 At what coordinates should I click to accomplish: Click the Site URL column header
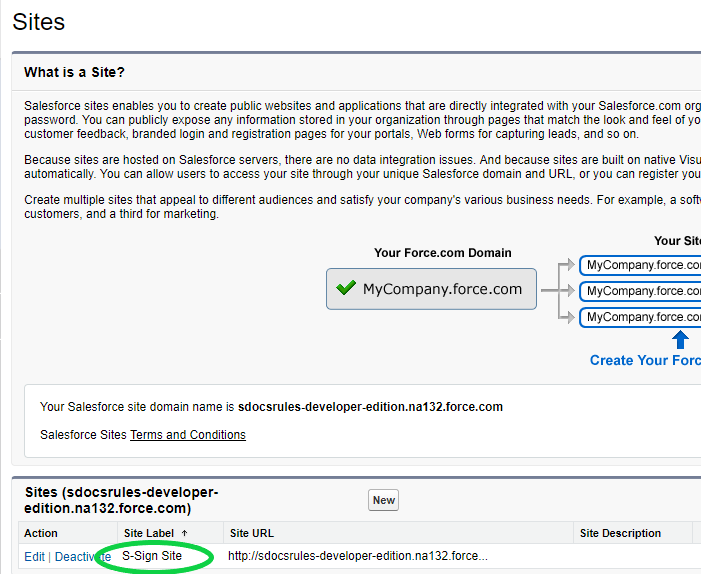[x=252, y=533]
